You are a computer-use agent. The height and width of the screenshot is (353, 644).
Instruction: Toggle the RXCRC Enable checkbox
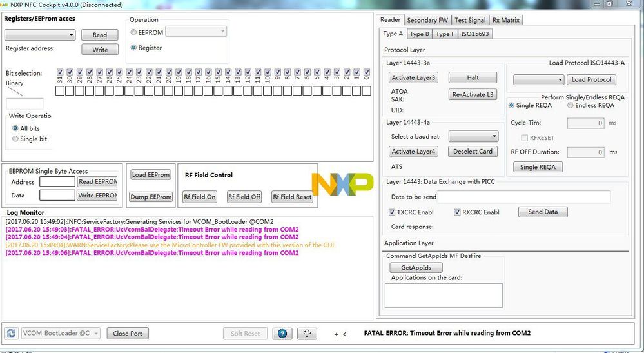click(457, 212)
